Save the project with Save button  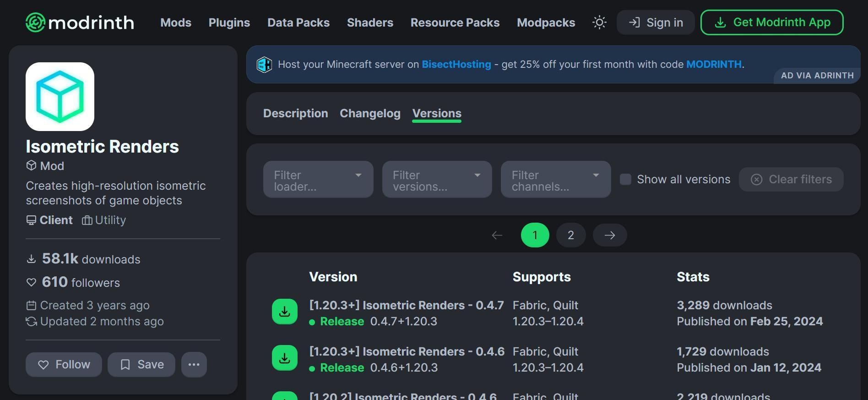pyautogui.click(x=141, y=365)
